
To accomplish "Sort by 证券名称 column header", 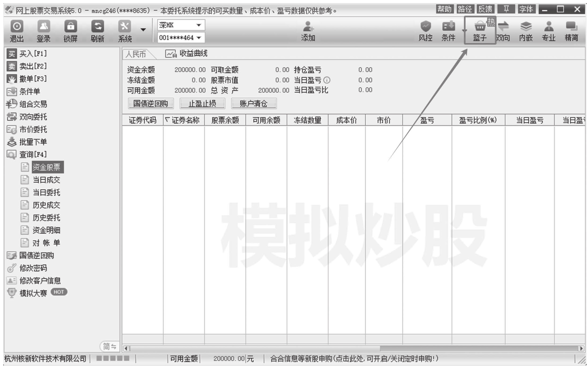I will 184,120.
